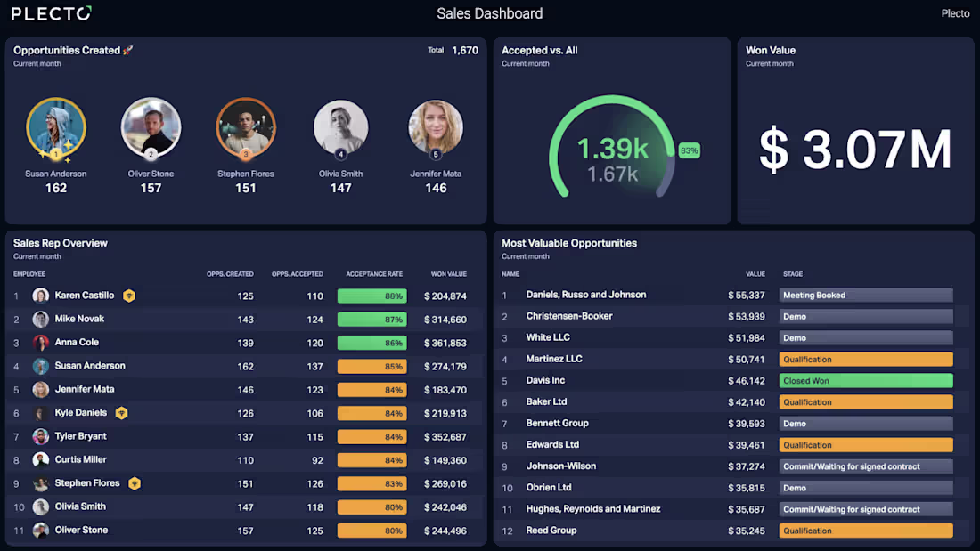The width and height of the screenshot is (980, 551).
Task: Click the White LLC opportunity name
Action: click(x=548, y=337)
